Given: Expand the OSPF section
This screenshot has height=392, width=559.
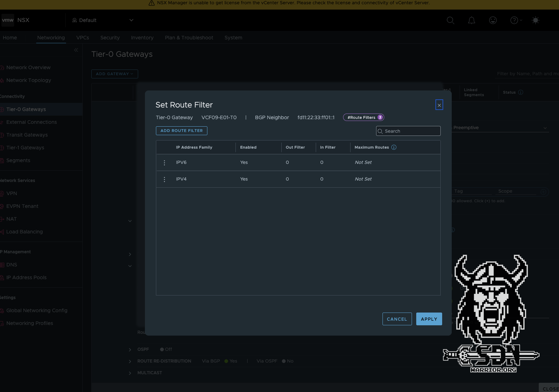Looking at the screenshot, I should click(x=130, y=349).
